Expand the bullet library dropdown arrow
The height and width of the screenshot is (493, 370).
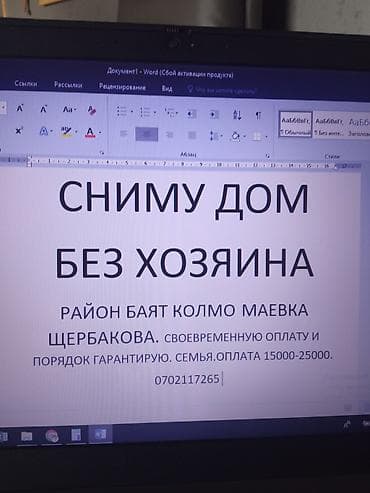[131, 112]
